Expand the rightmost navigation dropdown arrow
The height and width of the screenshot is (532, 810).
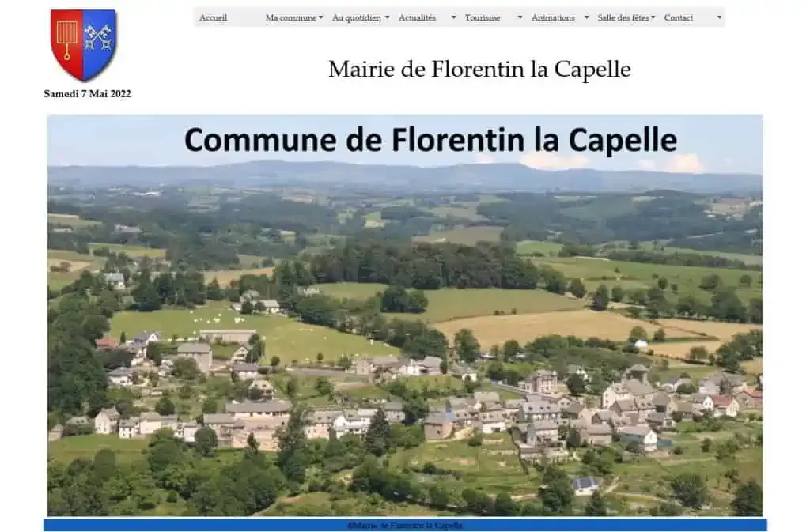point(717,16)
